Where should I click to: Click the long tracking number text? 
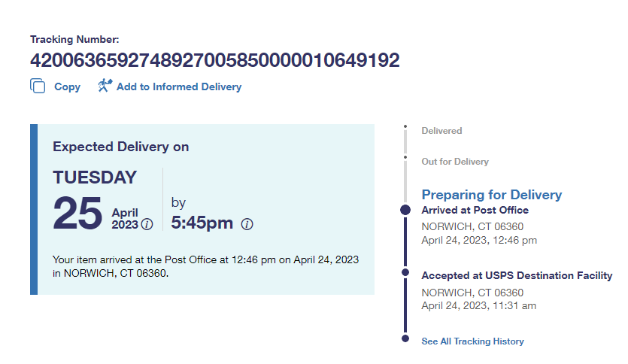(215, 60)
